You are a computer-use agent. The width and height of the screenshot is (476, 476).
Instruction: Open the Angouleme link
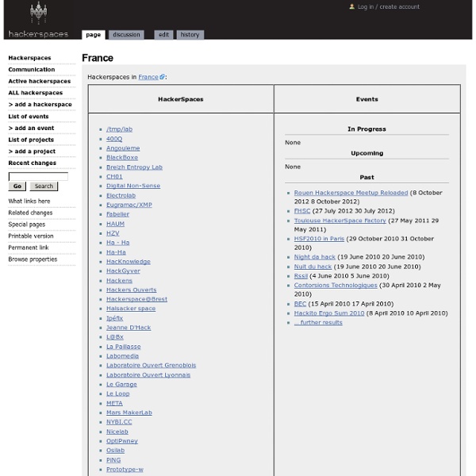(123, 148)
